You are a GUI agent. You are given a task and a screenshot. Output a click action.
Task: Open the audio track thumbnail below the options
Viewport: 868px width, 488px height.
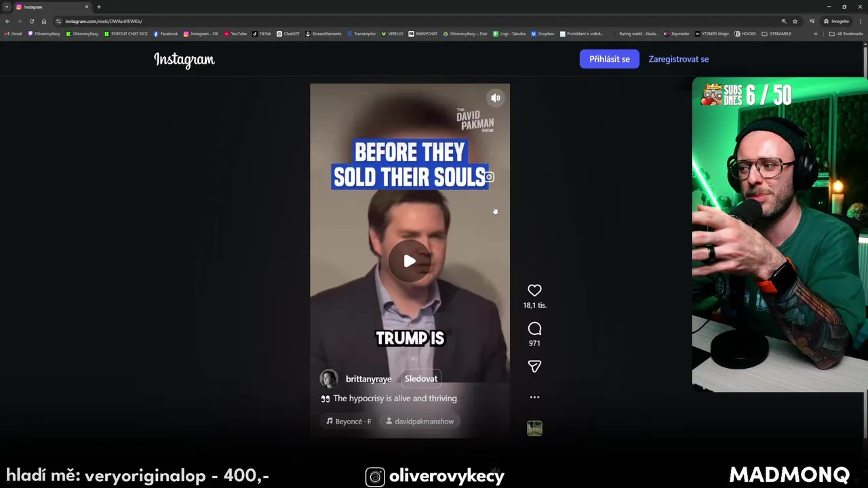pyautogui.click(x=534, y=428)
